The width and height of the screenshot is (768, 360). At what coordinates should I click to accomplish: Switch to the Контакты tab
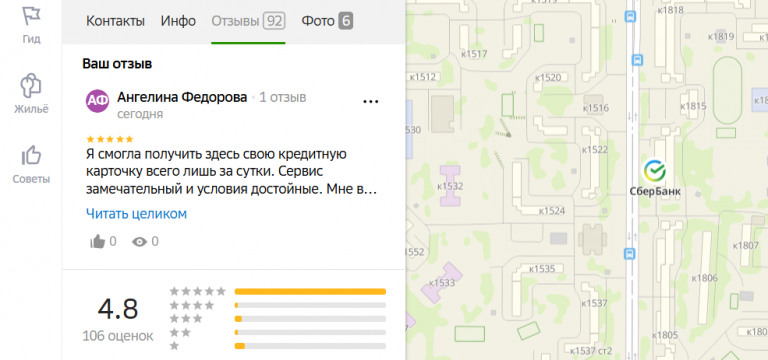pyautogui.click(x=116, y=21)
